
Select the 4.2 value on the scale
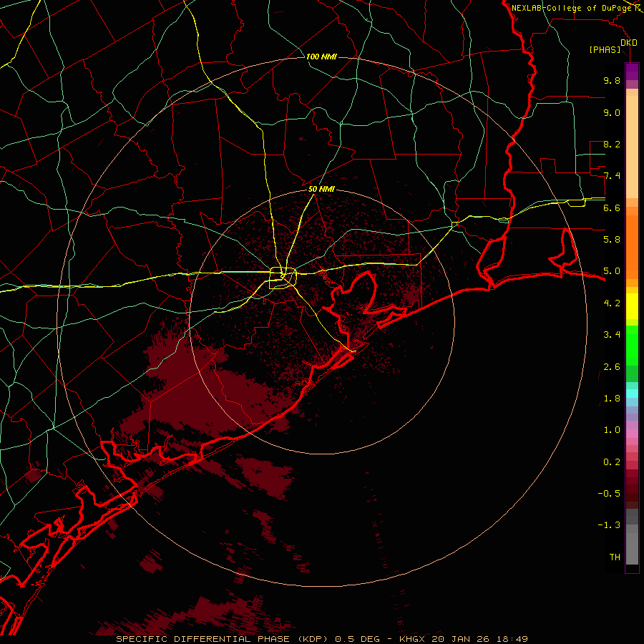click(x=612, y=303)
